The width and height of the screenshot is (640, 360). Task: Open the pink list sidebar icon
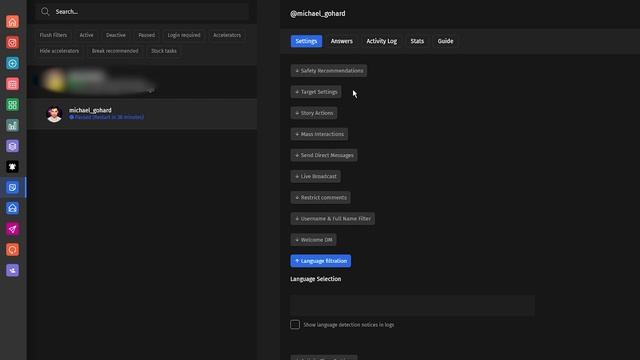click(x=12, y=84)
